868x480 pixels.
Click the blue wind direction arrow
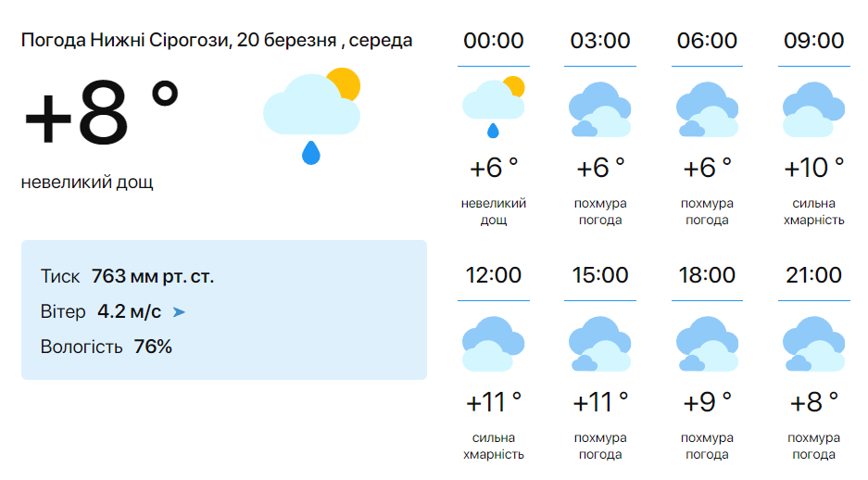(179, 312)
